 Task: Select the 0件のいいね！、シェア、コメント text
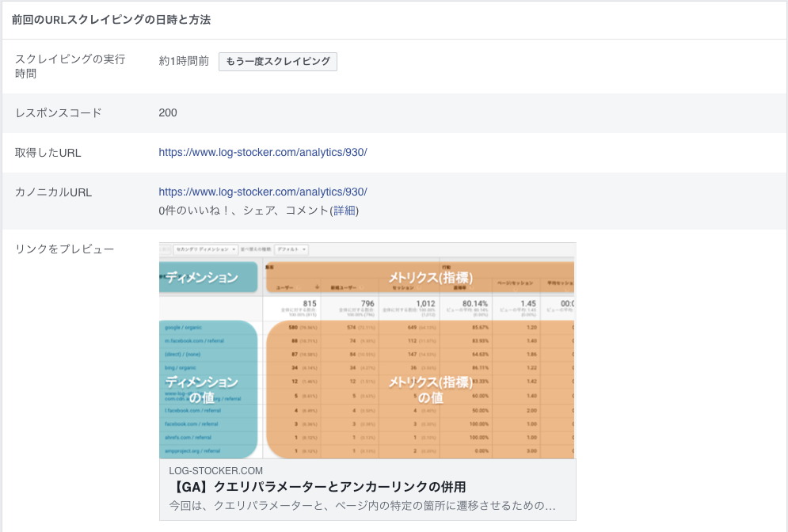244,211
